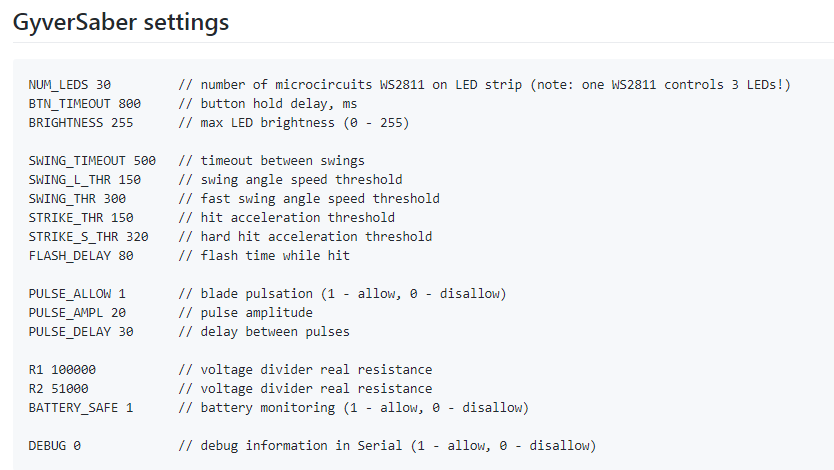The width and height of the screenshot is (834, 470).
Task: Click the DEBUG 0 setting
Action: pos(55,446)
